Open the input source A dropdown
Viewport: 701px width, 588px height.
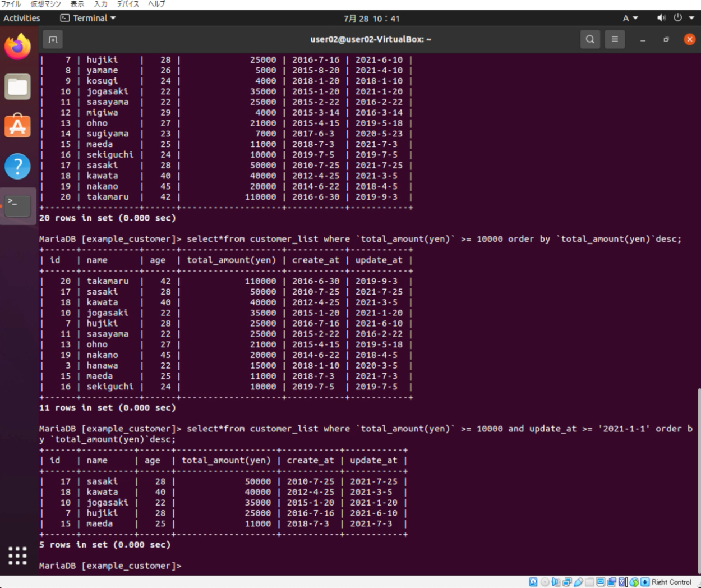point(630,18)
